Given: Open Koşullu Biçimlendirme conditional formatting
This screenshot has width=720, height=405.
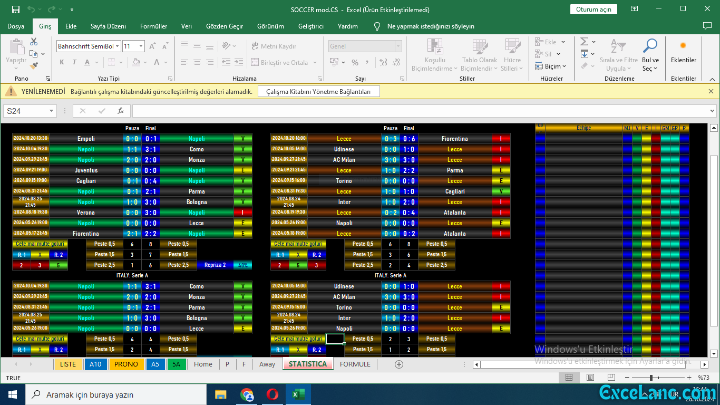Looking at the screenshot, I should 434,55.
